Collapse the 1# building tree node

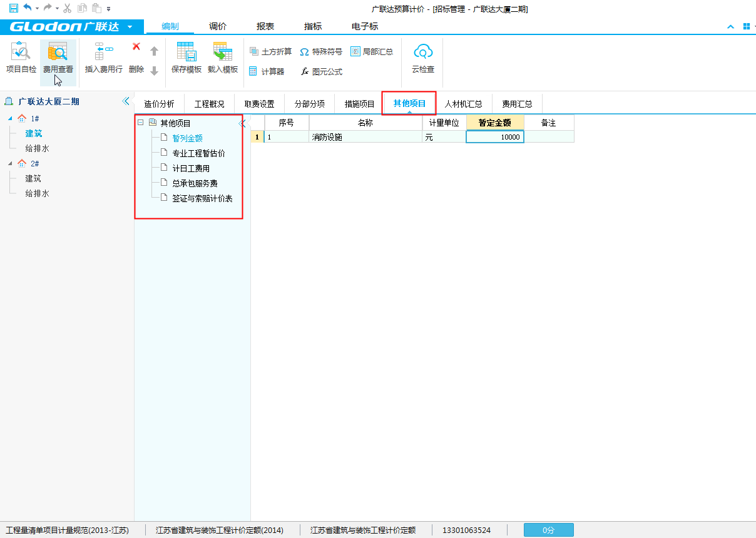coord(10,119)
